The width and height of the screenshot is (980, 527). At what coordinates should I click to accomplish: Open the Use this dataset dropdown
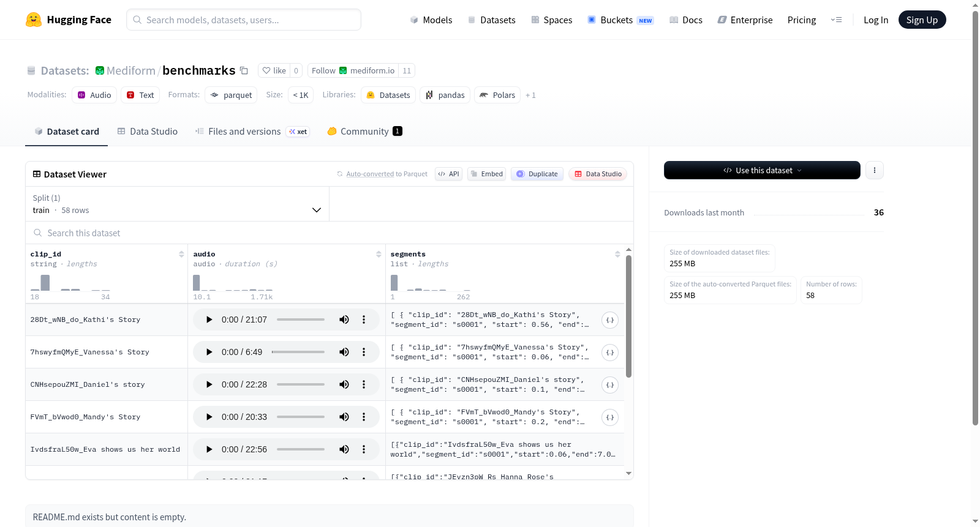coord(762,170)
